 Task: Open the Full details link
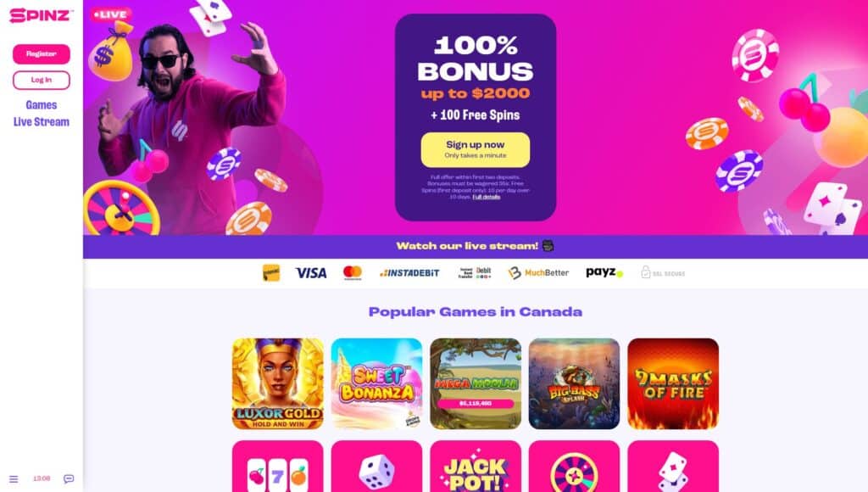click(x=486, y=197)
